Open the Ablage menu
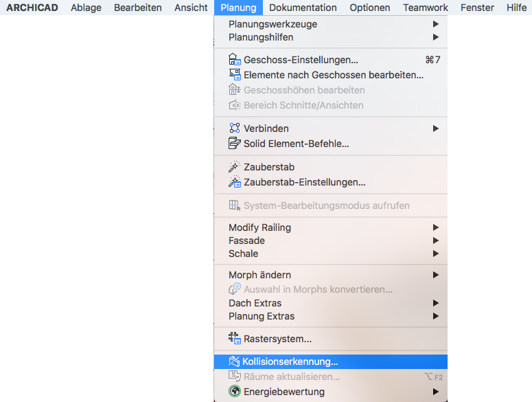 point(86,8)
